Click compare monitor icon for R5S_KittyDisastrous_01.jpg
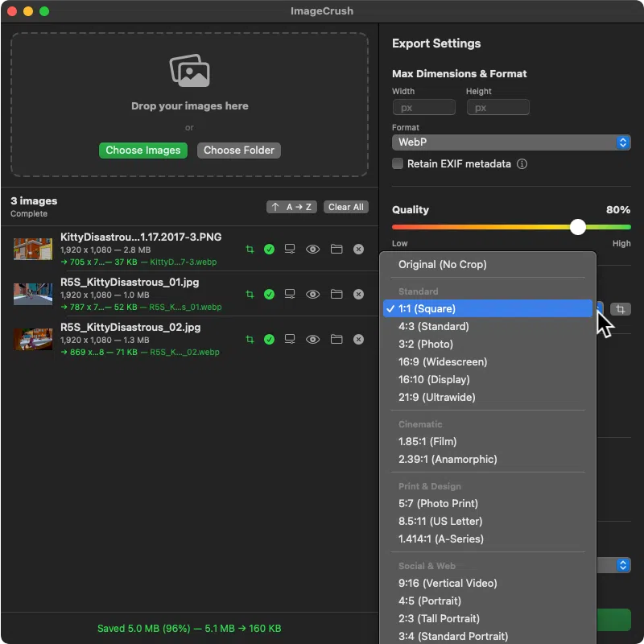The width and height of the screenshot is (644, 644). tap(290, 294)
